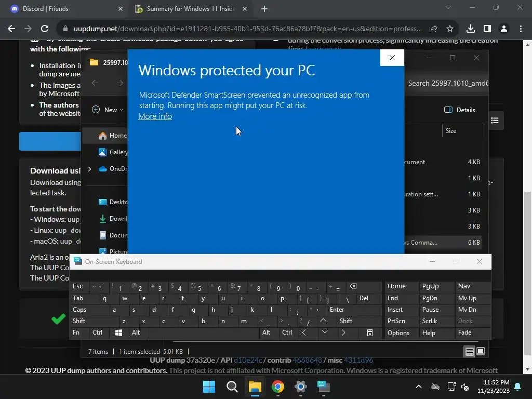Click Backspace key on On-Screen Keyboard
Image resolution: width=532 pixels, height=399 pixels.
364,286
